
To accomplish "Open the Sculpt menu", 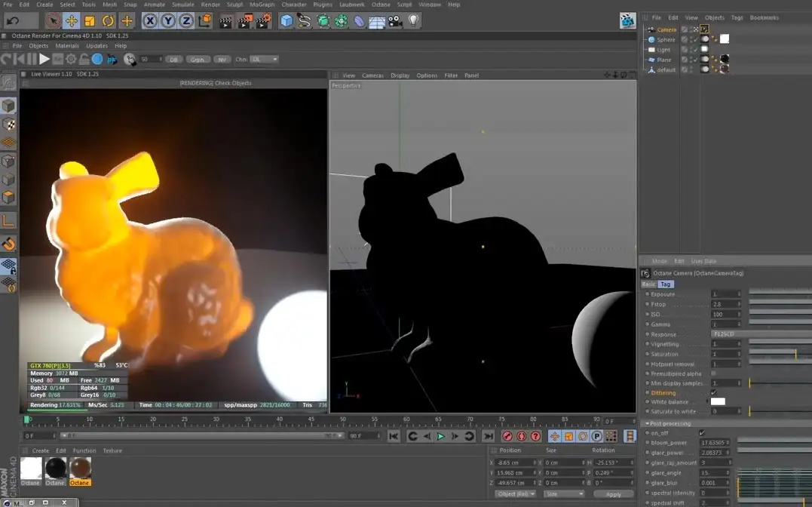I will (x=234, y=5).
